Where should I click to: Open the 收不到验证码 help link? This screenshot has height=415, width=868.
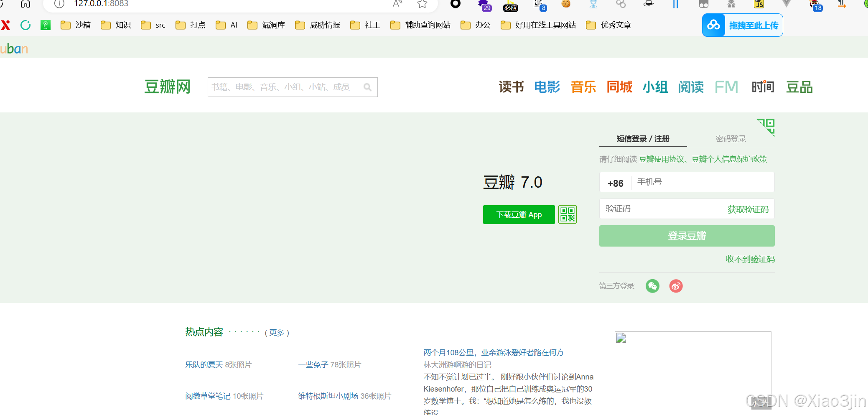[750, 259]
